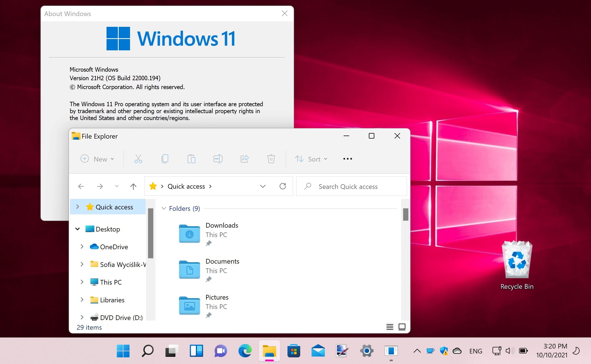Refresh the Quick access view
The height and width of the screenshot is (364, 591).
(x=282, y=186)
